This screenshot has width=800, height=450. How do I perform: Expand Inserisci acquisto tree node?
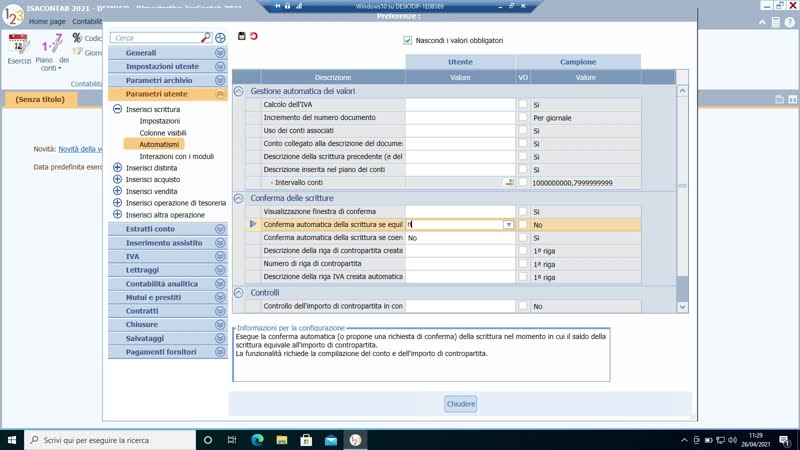tap(117, 179)
